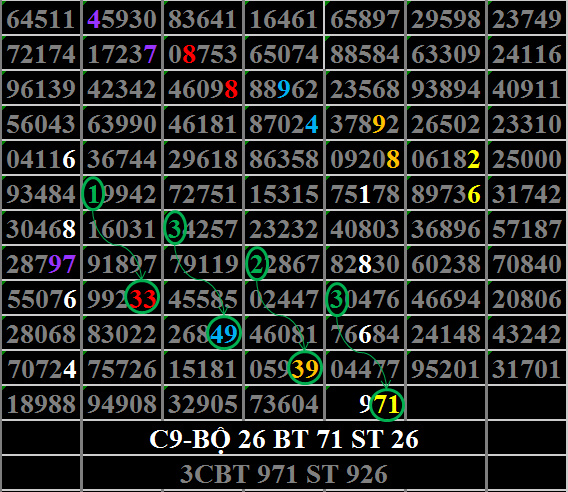Select cell containing 31701

pos(527,368)
